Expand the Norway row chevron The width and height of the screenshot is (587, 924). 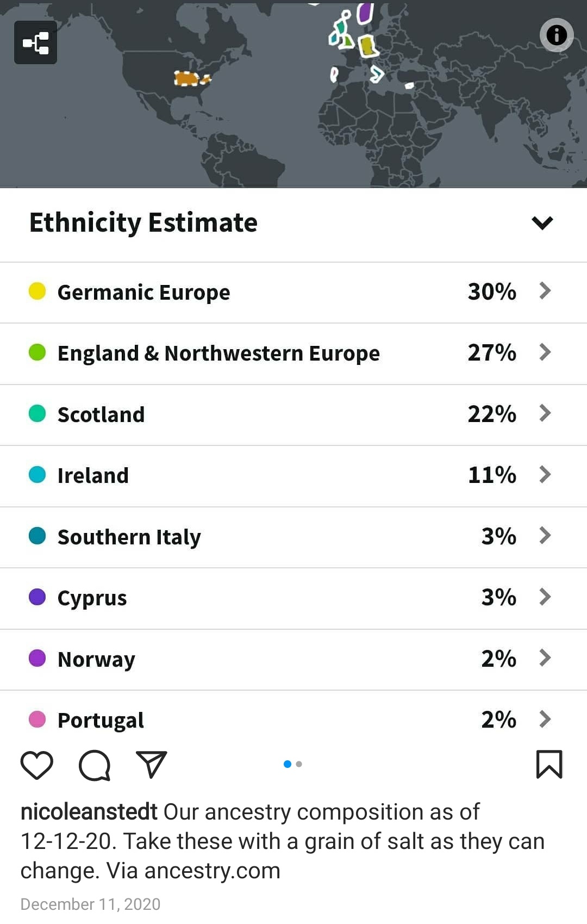coord(545,658)
